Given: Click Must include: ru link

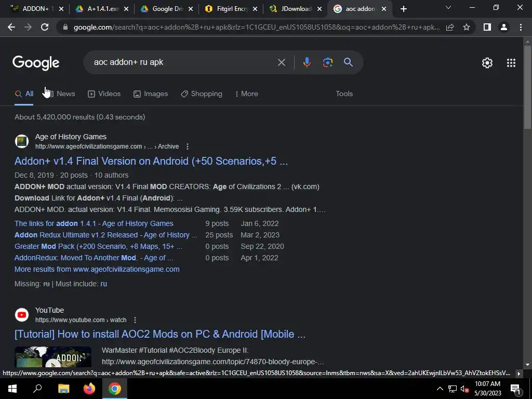Looking at the screenshot, I should (103, 284).
